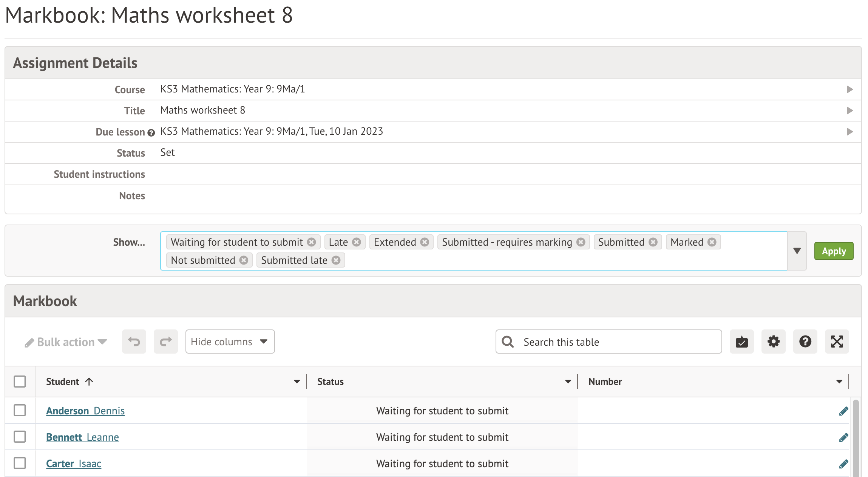The height and width of the screenshot is (477, 868).
Task: Open the Hide columns dropdown
Action: [230, 342]
